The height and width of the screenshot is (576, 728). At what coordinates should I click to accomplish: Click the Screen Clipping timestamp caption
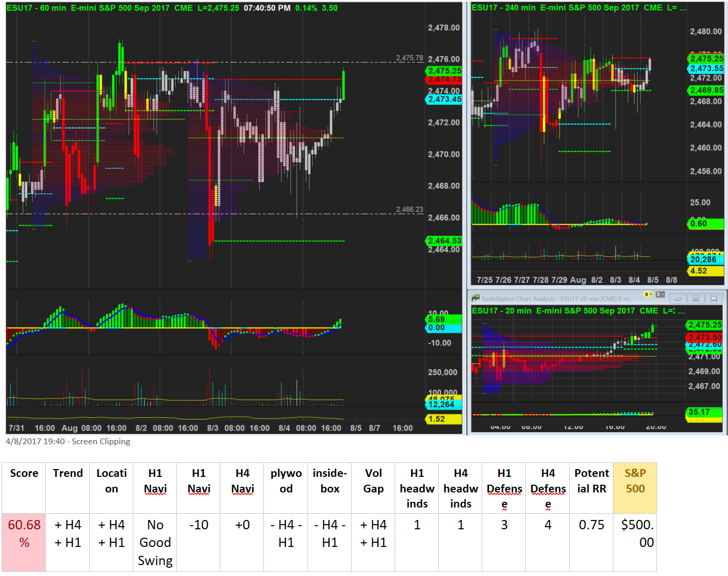(68, 442)
